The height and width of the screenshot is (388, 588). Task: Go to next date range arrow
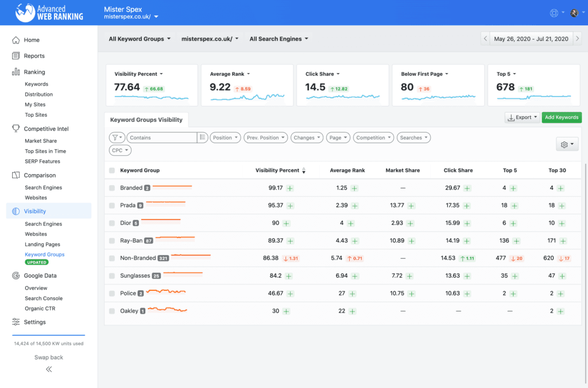577,39
